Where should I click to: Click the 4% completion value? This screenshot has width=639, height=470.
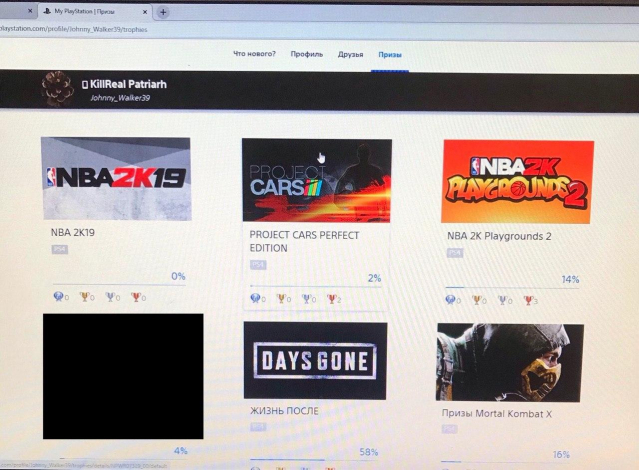pyautogui.click(x=181, y=450)
